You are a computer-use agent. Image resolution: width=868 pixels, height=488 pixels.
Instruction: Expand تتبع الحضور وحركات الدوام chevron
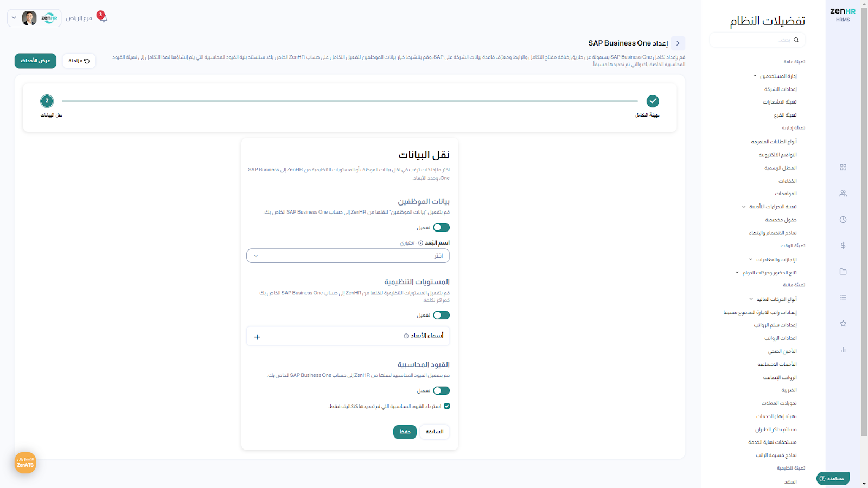point(737,273)
